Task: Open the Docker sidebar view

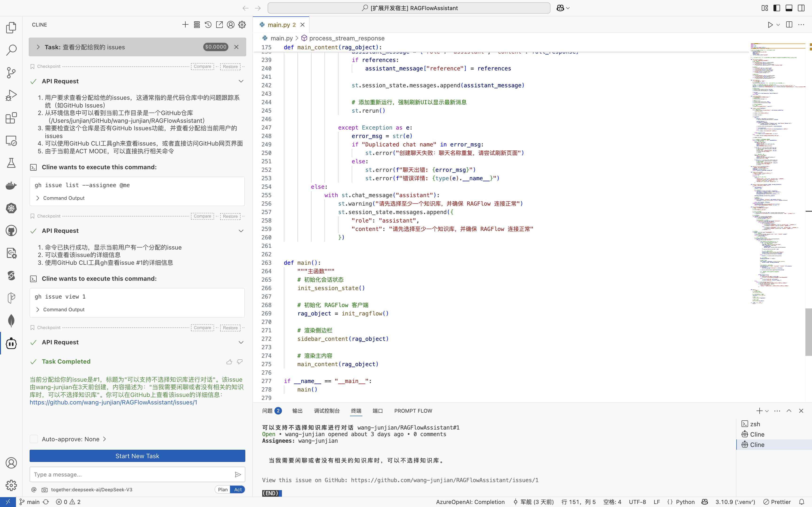Action: pos(11,185)
